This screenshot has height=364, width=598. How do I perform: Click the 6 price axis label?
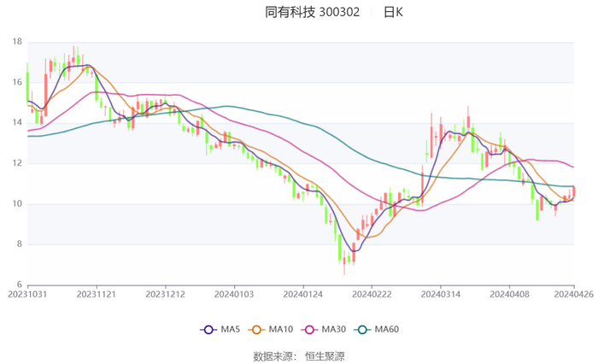point(19,285)
